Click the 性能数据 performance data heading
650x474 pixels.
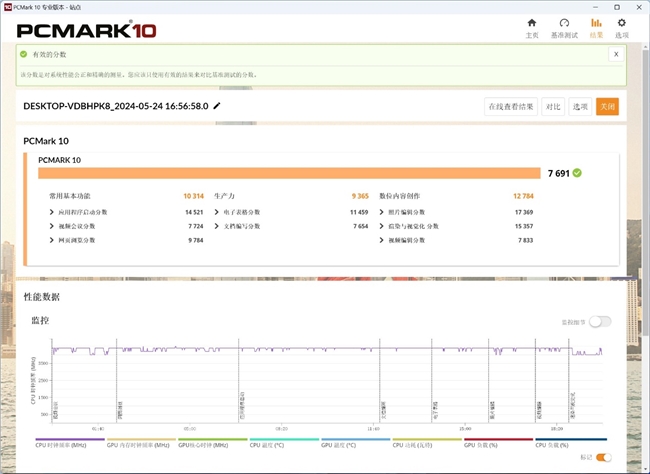(41, 297)
